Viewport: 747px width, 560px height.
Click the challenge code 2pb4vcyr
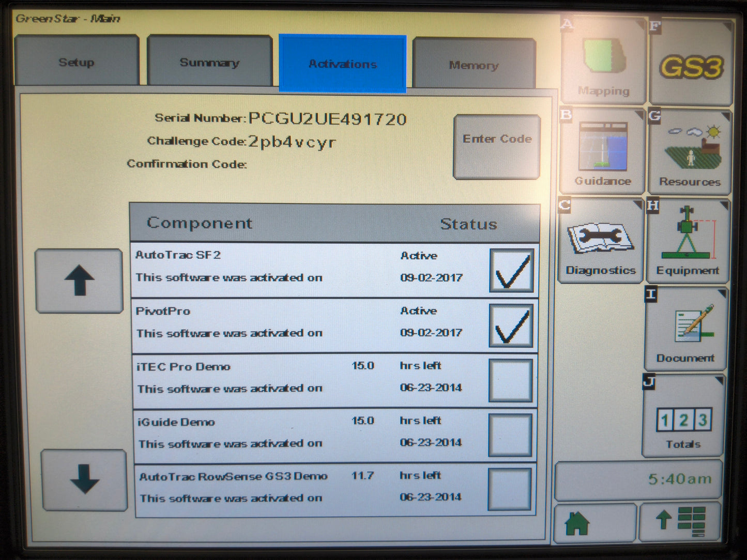tap(292, 142)
